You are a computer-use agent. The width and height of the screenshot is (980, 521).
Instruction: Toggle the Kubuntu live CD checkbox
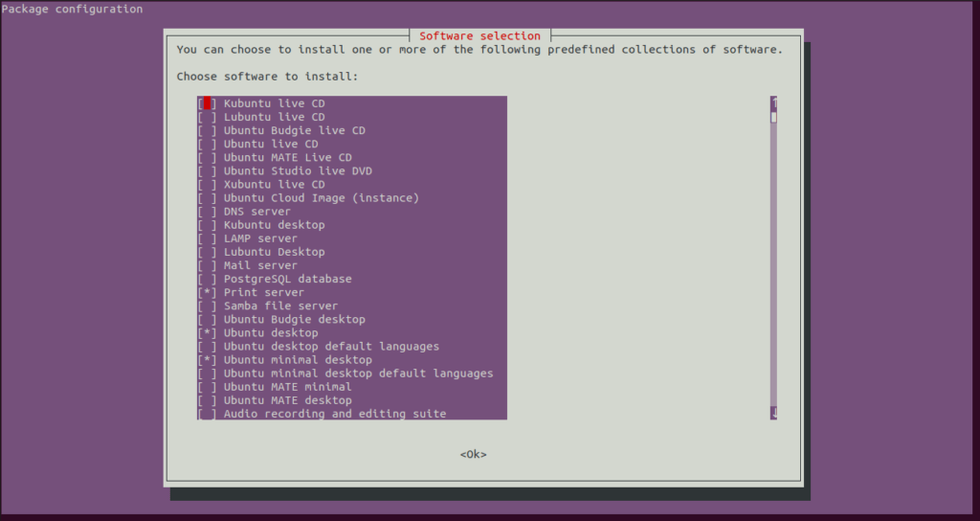207,103
